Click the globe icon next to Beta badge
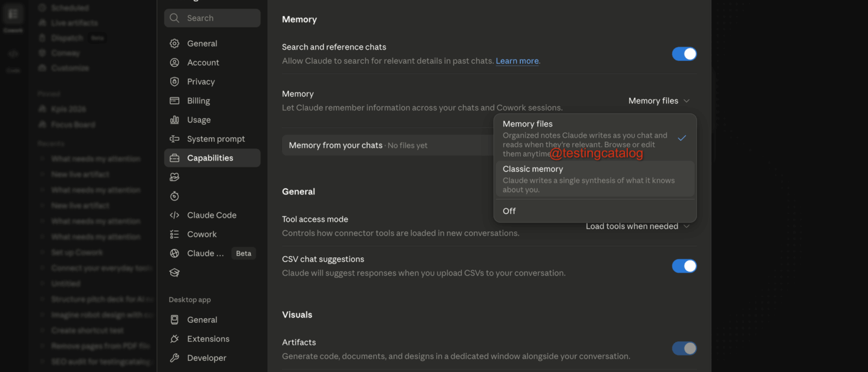This screenshot has width=868, height=372. [175, 253]
